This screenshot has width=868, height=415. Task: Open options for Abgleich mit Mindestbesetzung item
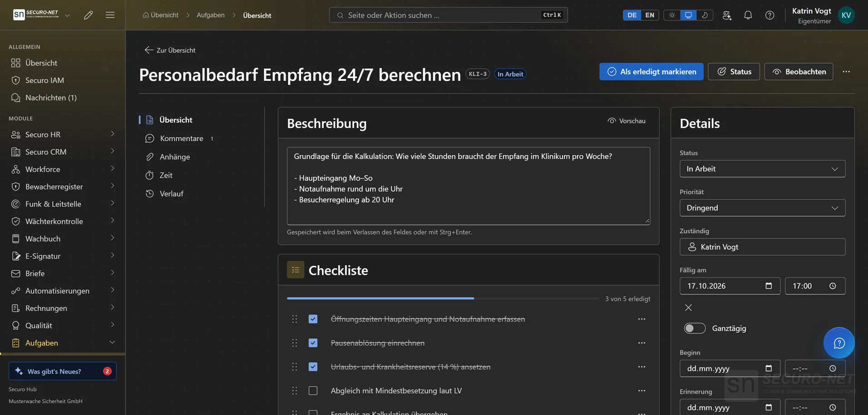tap(641, 390)
